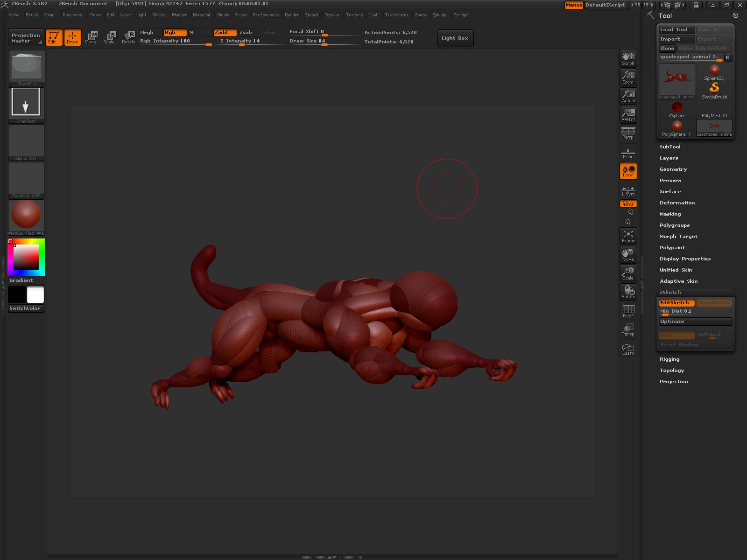Screen dimensions: 747x560
Task: Click the Scroll canvas icon
Action: coord(628,58)
